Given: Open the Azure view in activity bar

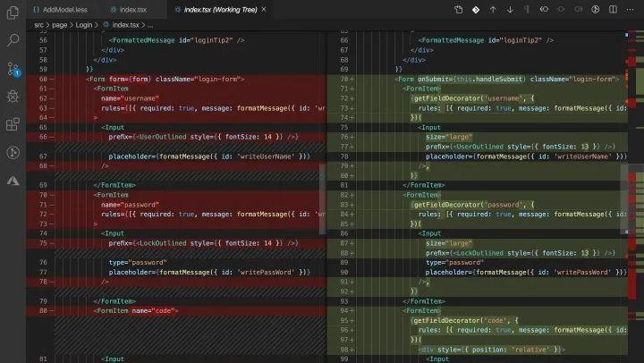Looking at the screenshot, I should (13, 181).
